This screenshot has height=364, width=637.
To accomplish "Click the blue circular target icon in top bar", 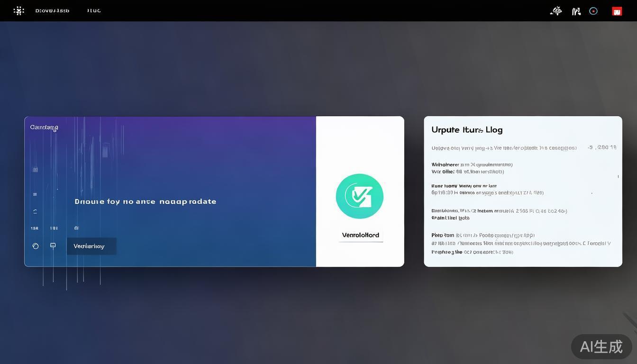I will 593,11.
